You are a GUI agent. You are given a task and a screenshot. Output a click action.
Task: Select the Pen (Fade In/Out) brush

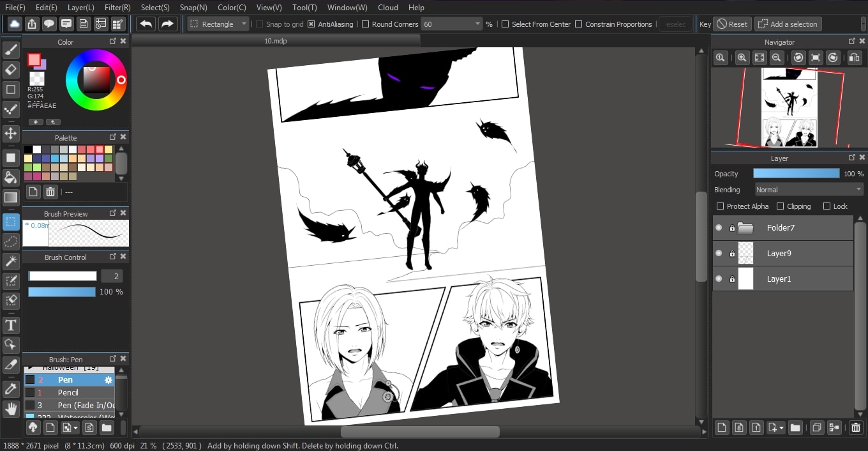[69, 405]
